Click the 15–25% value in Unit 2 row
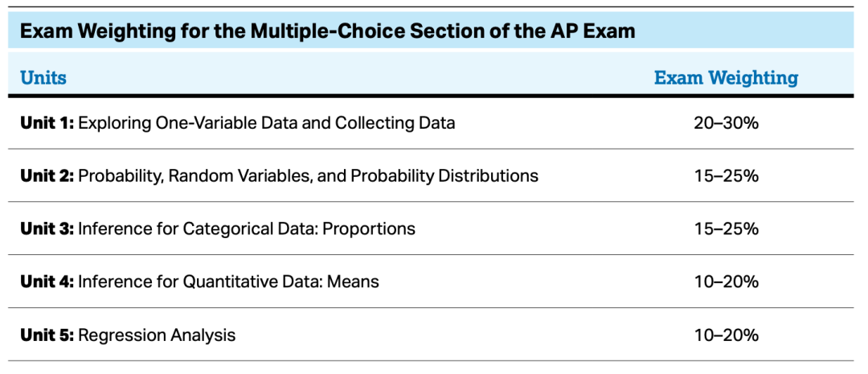This screenshot has width=868, height=374. click(x=726, y=175)
